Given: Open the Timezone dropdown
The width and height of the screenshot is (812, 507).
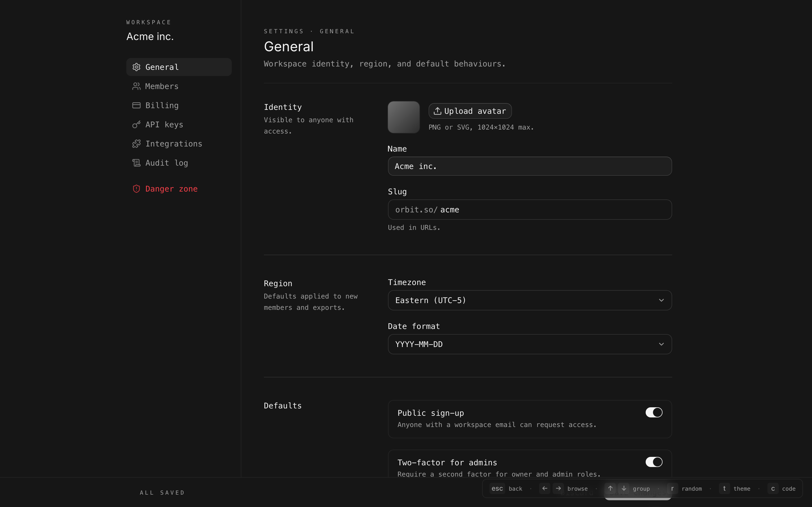Looking at the screenshot, I should pos(529,300).
